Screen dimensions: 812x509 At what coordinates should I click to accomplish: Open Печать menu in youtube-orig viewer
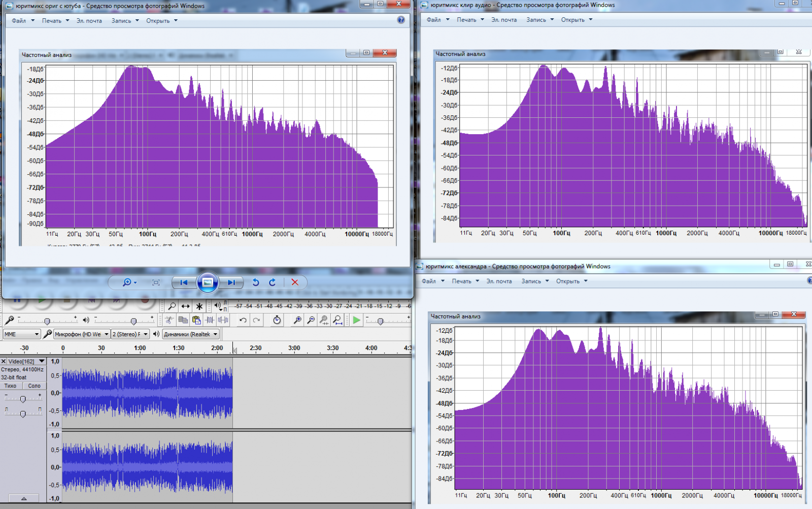[x=55, y=21]
